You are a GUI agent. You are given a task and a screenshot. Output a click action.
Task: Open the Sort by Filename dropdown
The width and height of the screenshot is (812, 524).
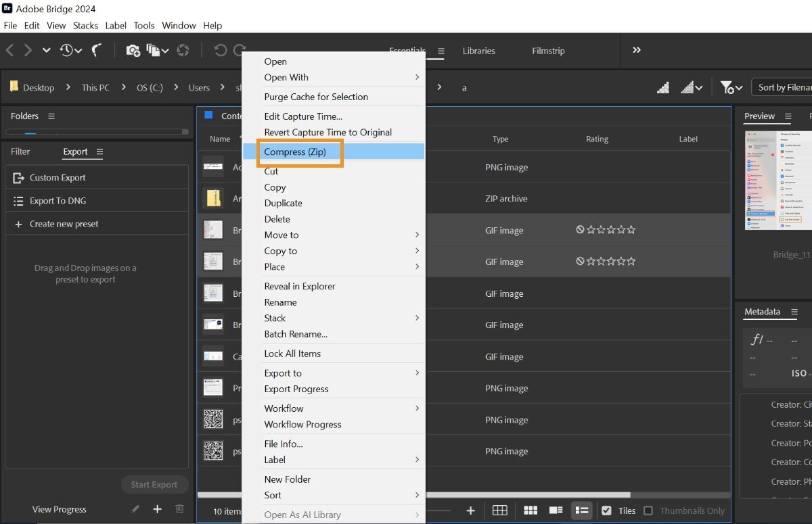[x=785, y=87]
